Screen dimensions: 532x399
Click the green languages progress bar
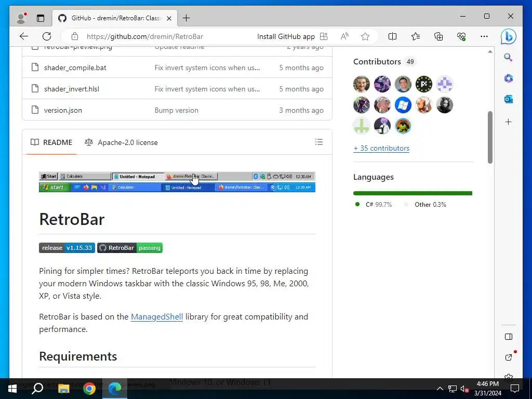point(413,193)
